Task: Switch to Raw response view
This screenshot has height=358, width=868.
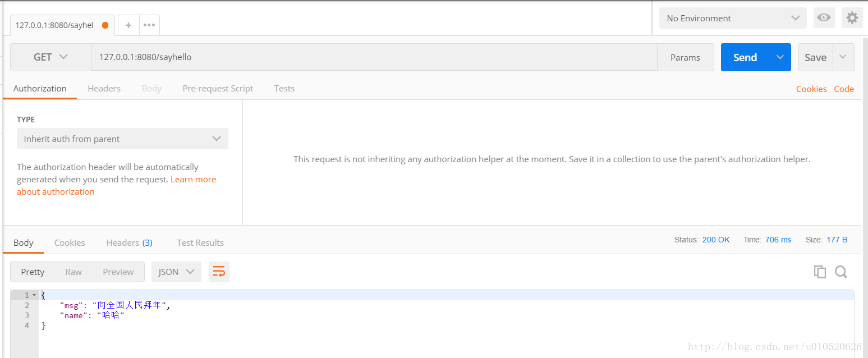Action: coord(74,272)
